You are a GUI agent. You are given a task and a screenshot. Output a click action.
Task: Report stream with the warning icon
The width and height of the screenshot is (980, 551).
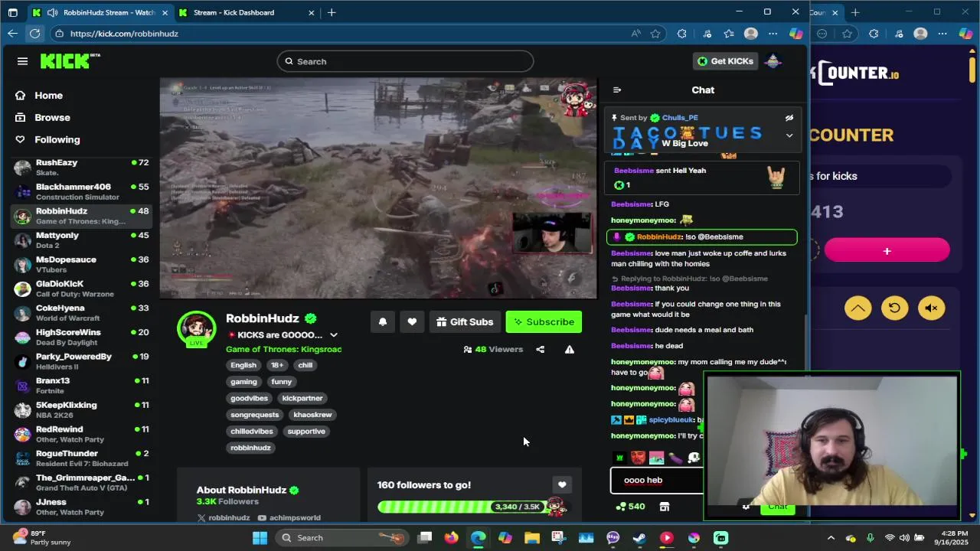click(x=570, y=350)
